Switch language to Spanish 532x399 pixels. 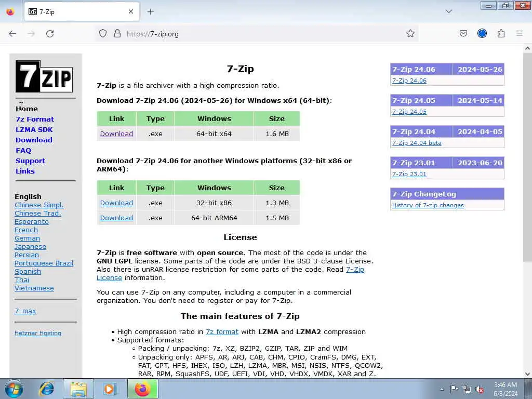tap(28, 271)
